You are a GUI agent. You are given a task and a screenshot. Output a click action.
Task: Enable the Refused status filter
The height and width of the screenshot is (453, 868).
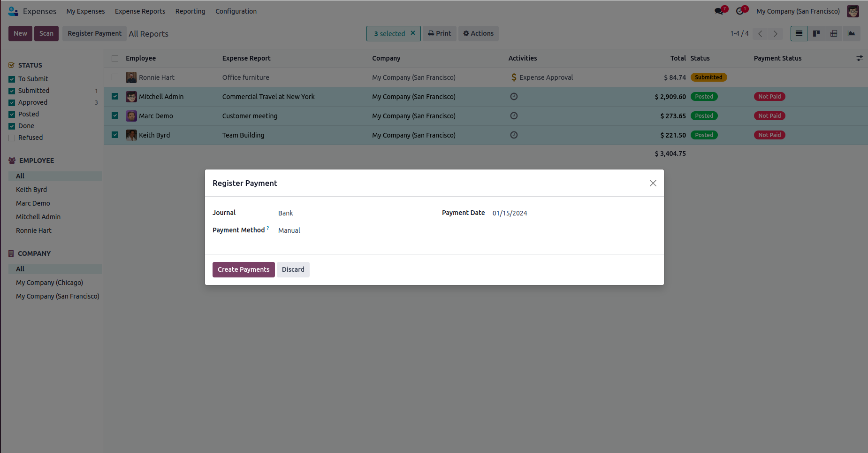[12, 138]
